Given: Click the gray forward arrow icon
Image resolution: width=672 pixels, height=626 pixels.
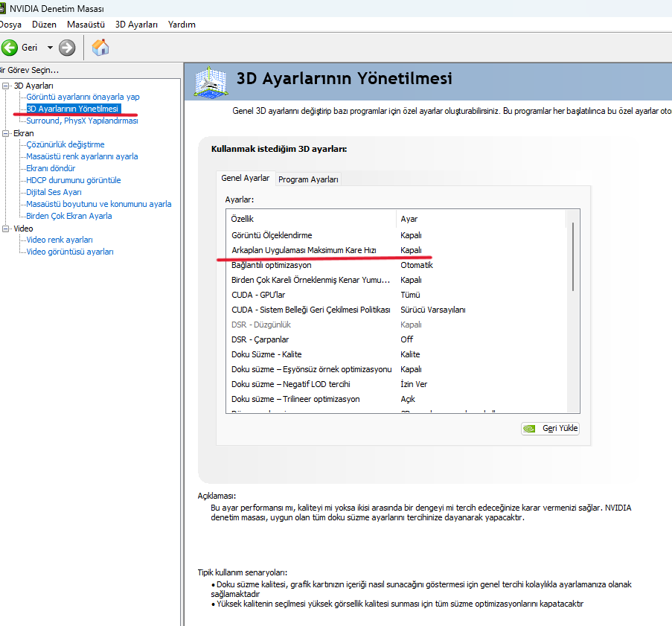Looking at the screenshot, I should pyautogui.click(x=67, y=48).
